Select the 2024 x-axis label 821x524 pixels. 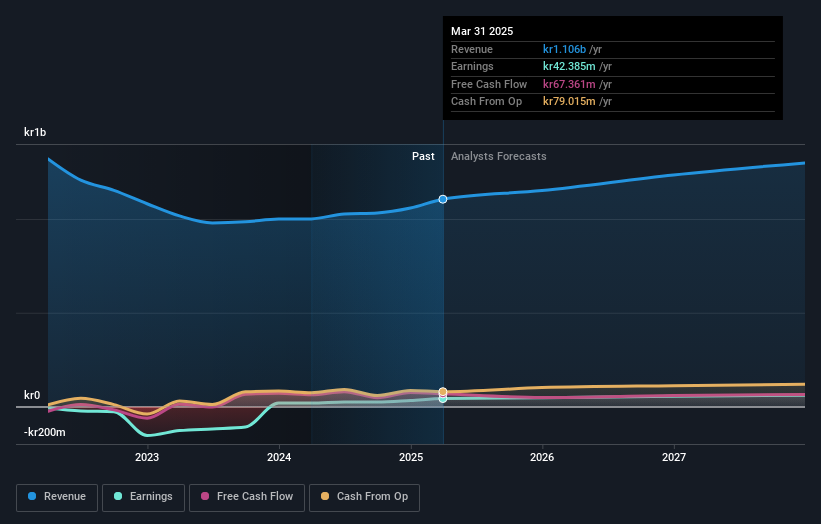pyautogui.click(x=279, y=458)
